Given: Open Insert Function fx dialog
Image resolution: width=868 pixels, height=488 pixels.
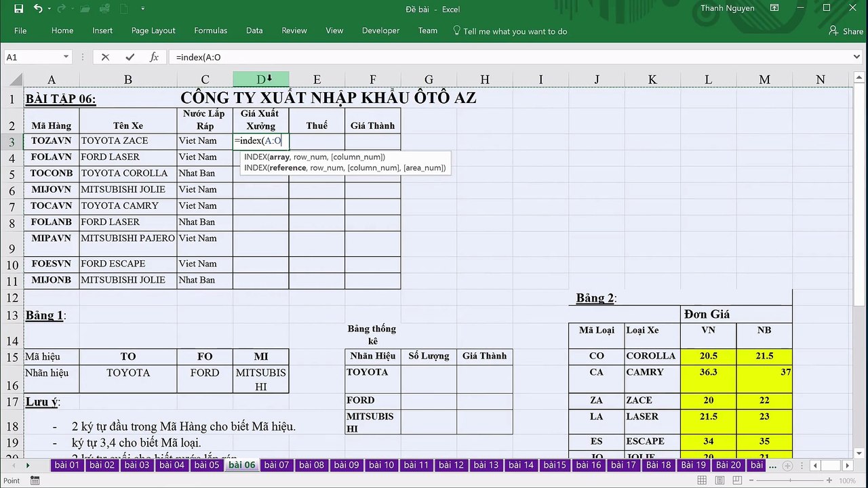Looking at the screenshot, I should tap(154, 57).
